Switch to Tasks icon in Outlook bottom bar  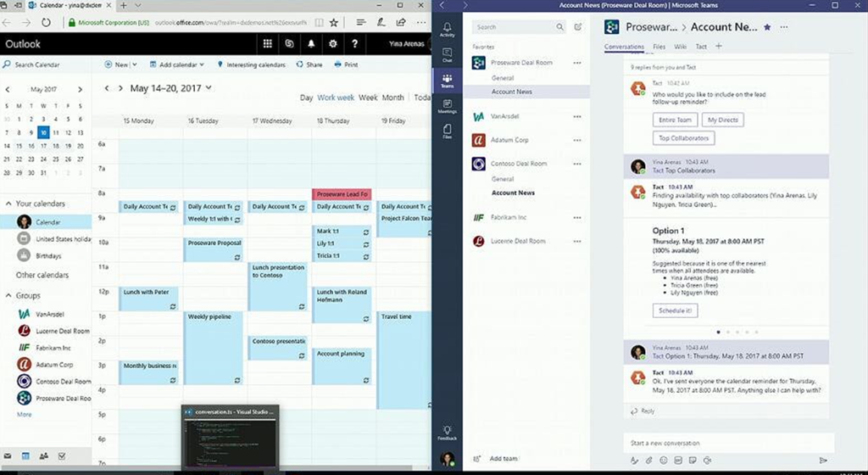(62, 456)
